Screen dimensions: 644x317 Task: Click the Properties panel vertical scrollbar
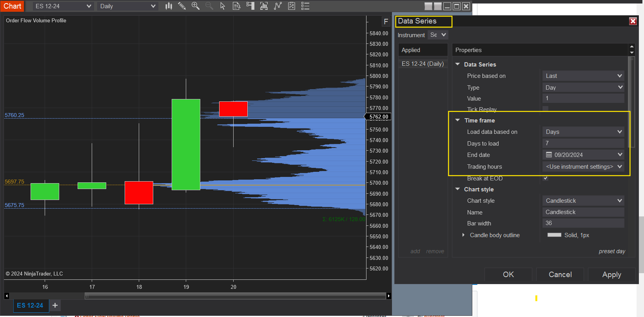pyautogui.click(x=631, y=102)
